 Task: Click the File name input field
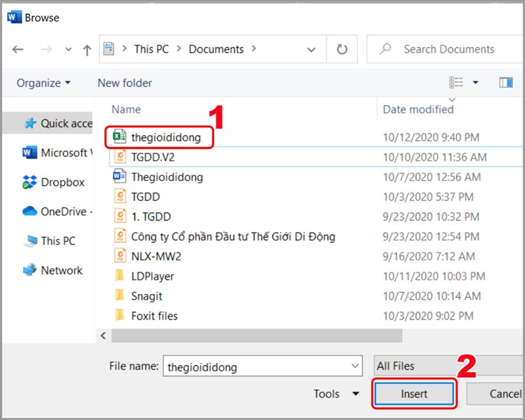pos(262,366)
